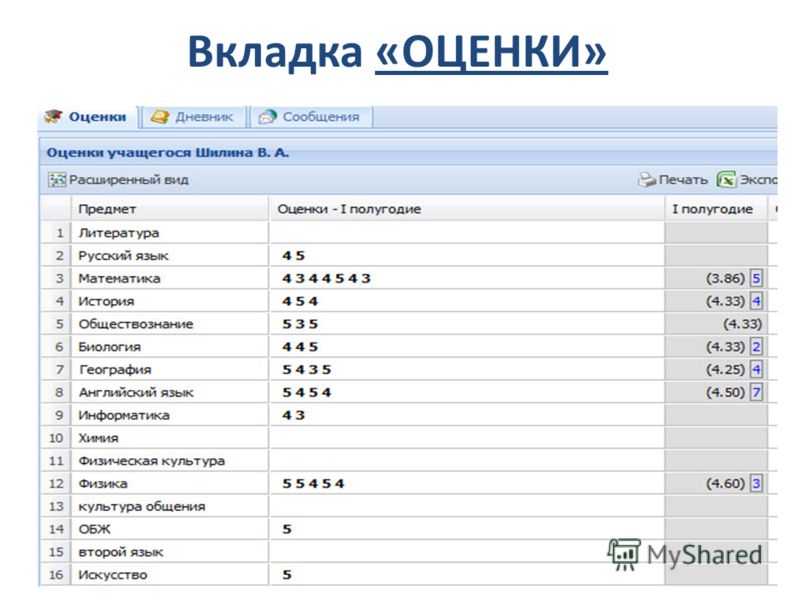Open final grade 4 link for География

pyautogui.click(x=756, y=369)
